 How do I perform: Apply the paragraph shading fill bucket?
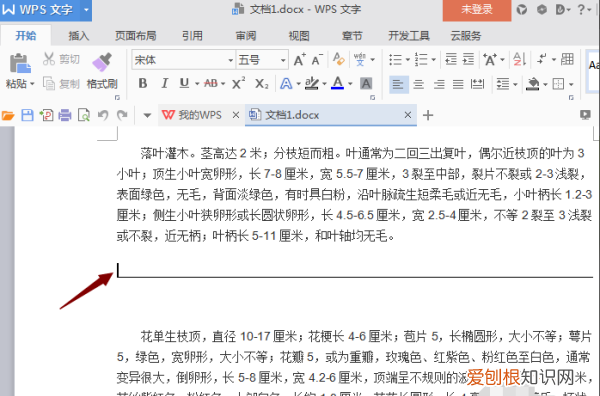click(x=533, y=84)
